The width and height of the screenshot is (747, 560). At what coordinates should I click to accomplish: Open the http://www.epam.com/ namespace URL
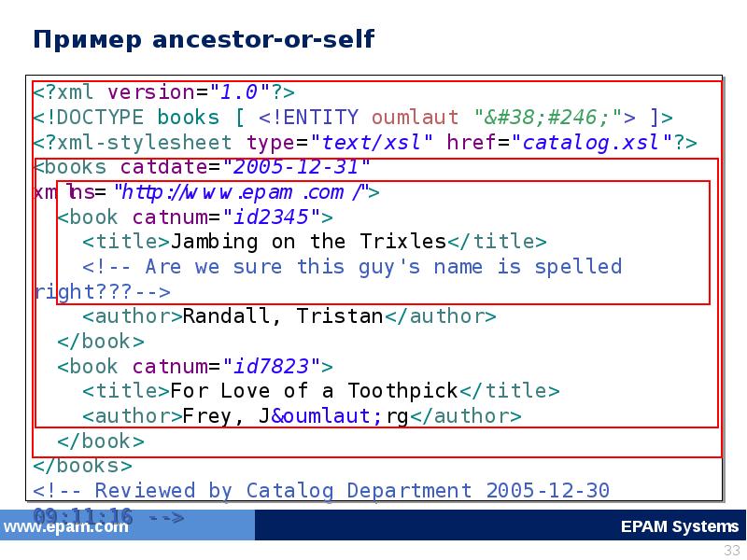242,192
